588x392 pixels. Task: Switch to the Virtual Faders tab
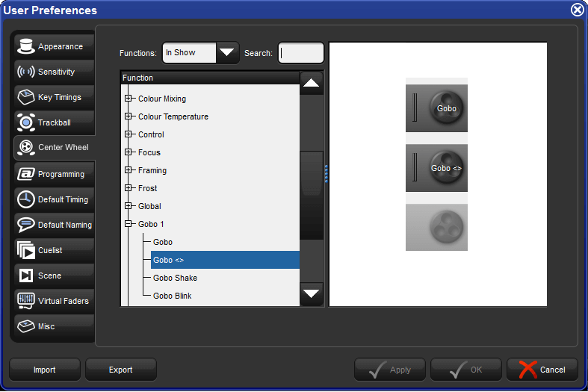pos(55,301)
